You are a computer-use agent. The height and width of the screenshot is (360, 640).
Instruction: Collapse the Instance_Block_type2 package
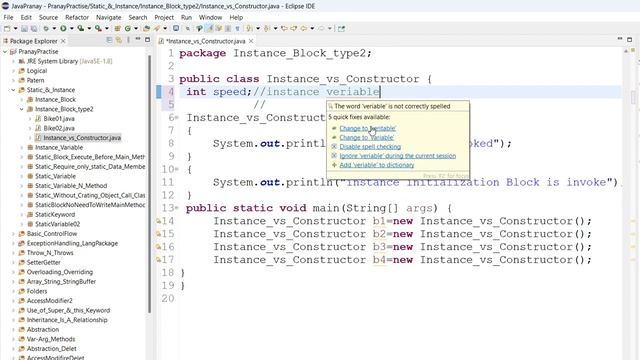(21, 109)
